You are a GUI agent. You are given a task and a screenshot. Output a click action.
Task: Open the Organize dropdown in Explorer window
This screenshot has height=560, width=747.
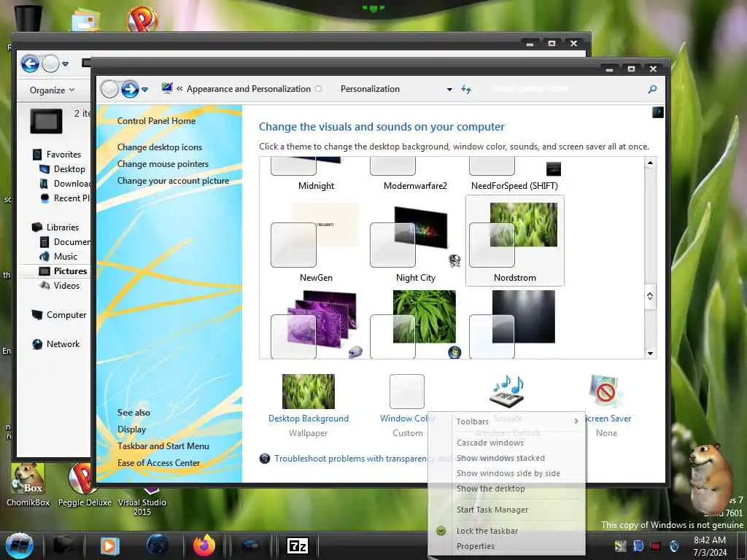[52, 90]
